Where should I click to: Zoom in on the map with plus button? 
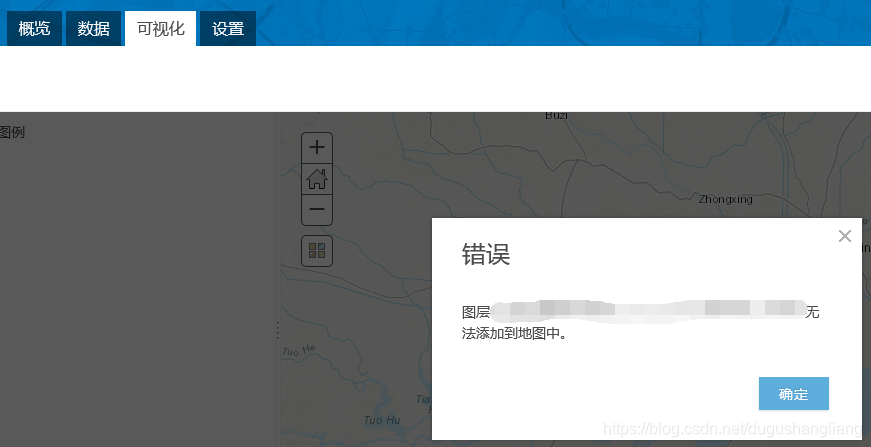pyautogui.click(x=317, y=148)
